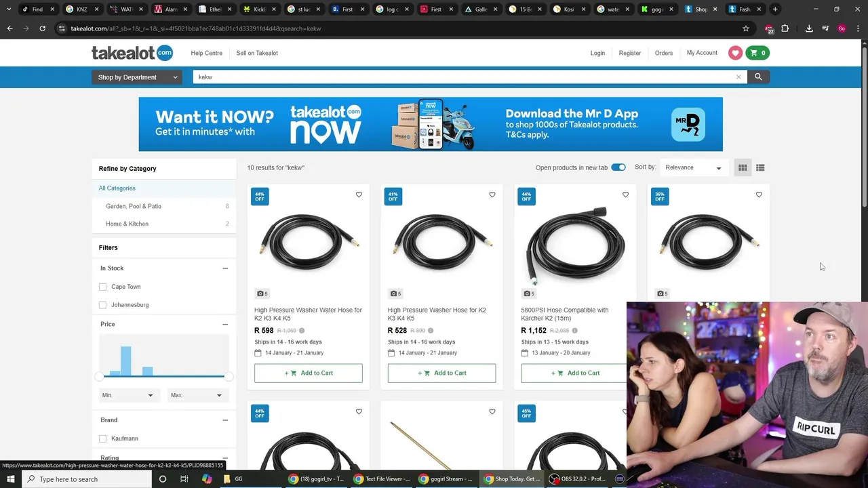868x488 pixels.
Task: Add R 528 washer hose to cart
Action: point(441,373)
